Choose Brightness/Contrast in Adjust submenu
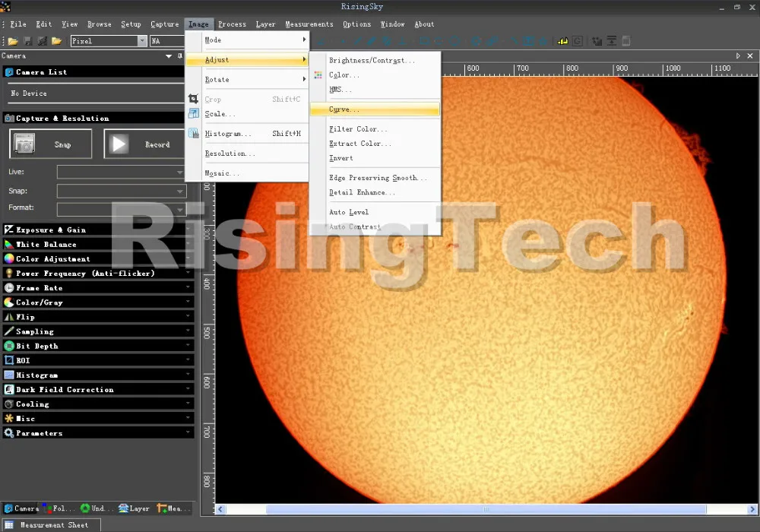 pos(372,61)
